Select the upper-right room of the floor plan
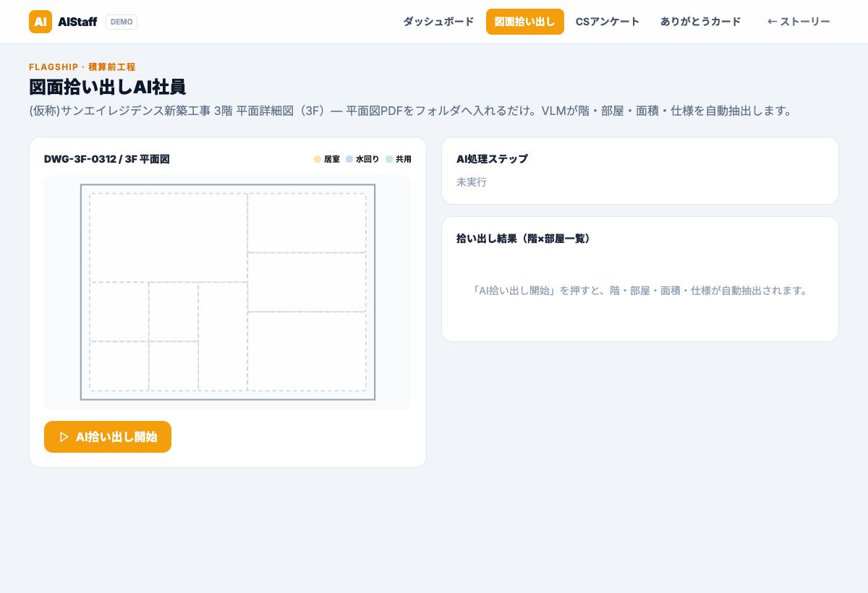This screenshot has height=593, width=868. coord(307,223)
